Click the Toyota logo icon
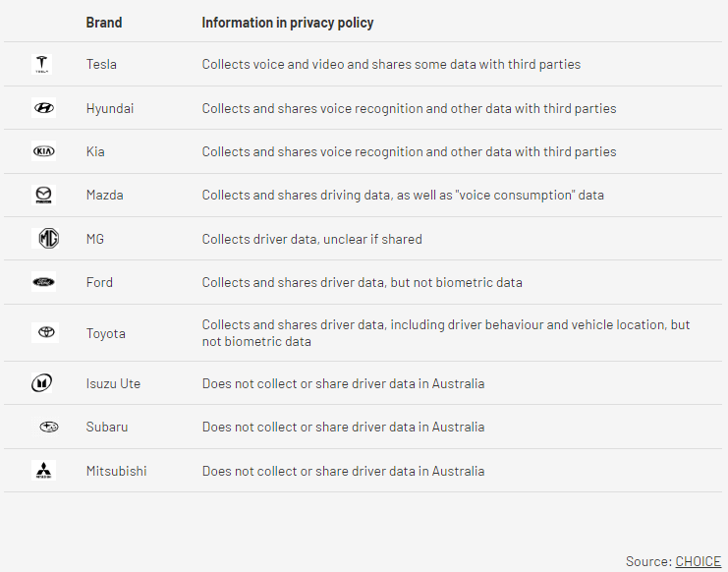This screenshot has width=728, height=572. tap(45, 332)
